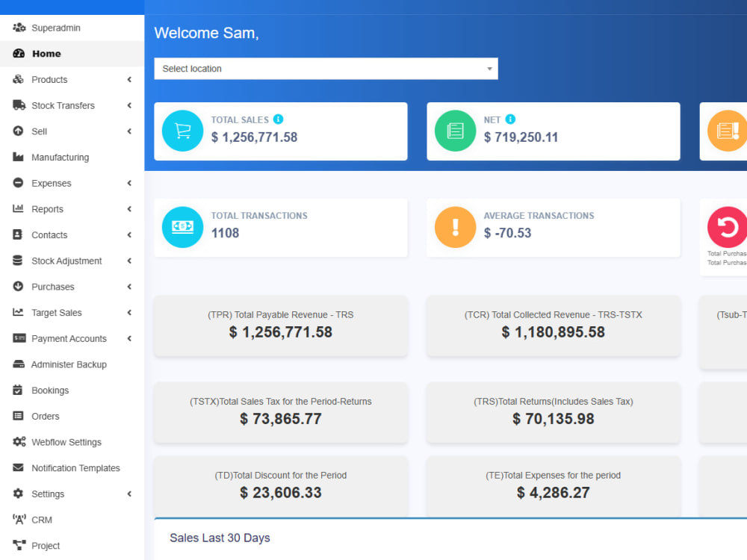747x560 pixels.
Task: Click the Purchases arrow-down circle icon
Action: 18,286
